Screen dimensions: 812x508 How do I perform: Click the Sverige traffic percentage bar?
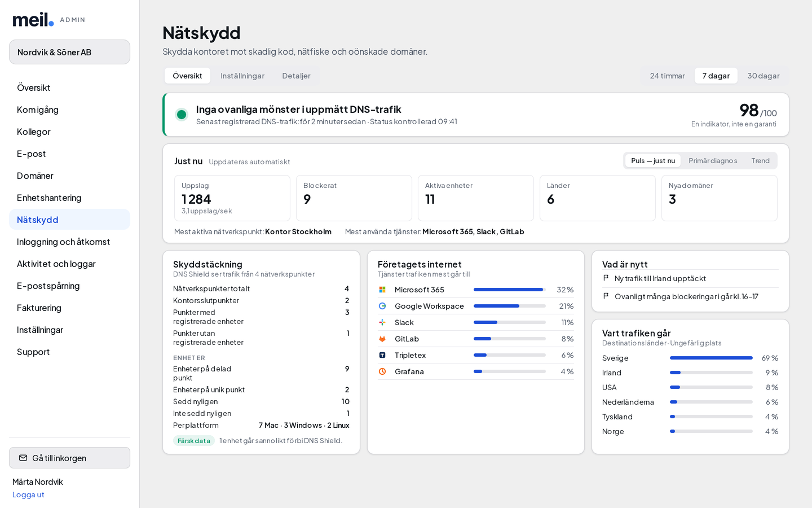click(x=711, y=358)
